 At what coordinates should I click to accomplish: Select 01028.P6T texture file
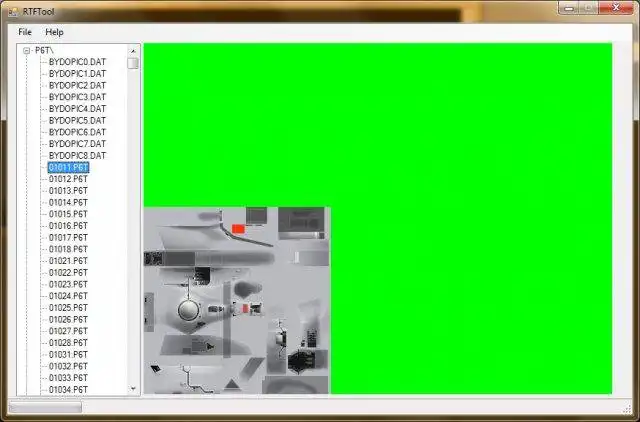(x=68, y=343)
